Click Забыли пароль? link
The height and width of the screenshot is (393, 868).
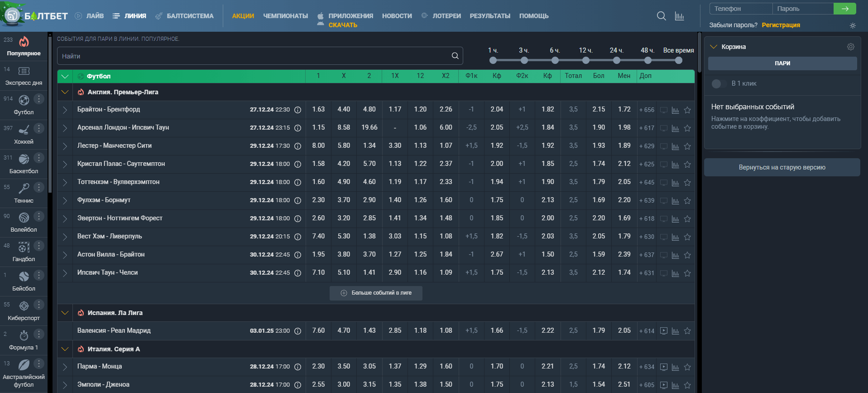[733, 25]
